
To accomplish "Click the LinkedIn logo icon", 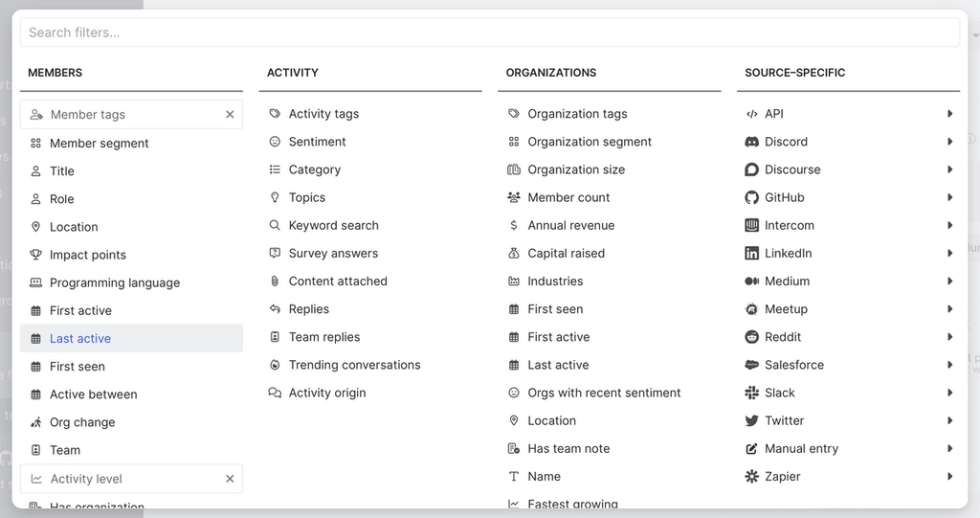I will [751, 253].
